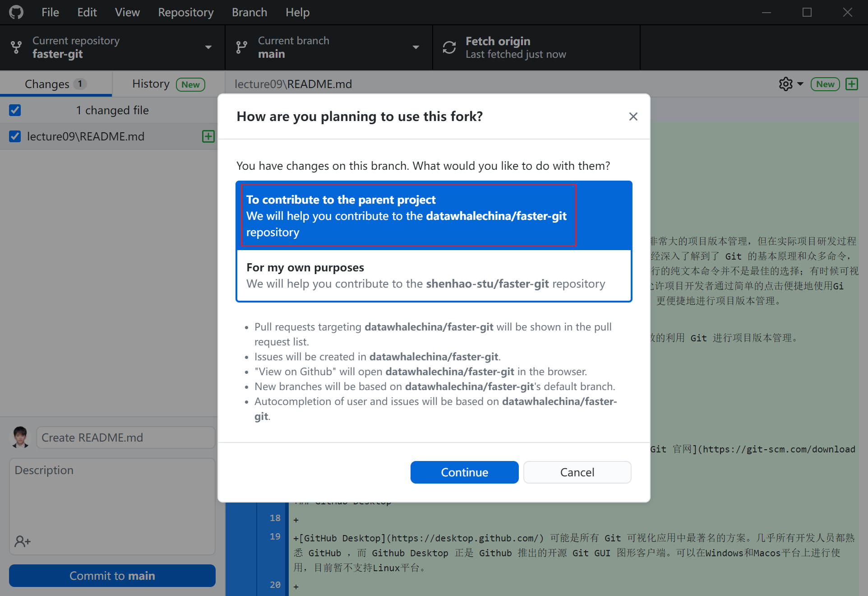Select For my own purposes option

(x=434, y=275)
